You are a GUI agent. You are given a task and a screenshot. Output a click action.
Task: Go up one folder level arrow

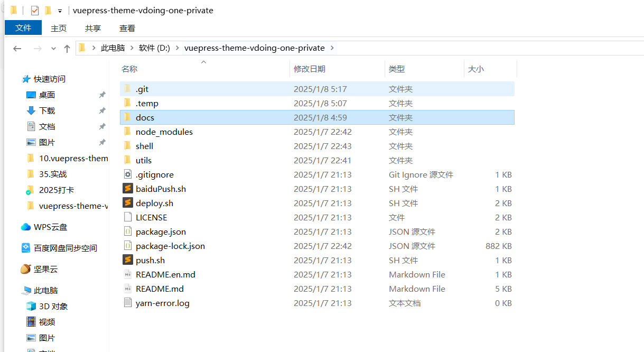(67, 48)
